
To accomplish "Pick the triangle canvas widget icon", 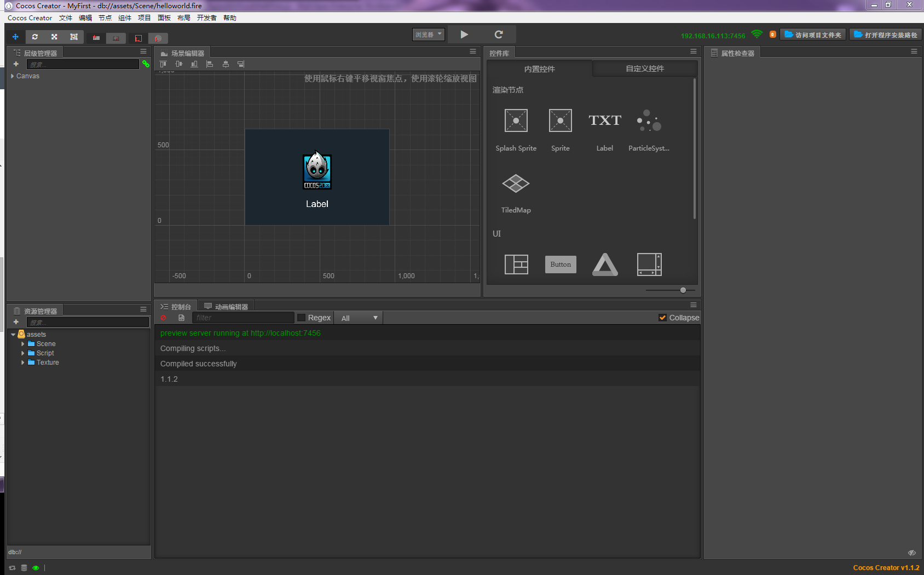I will click(605, 264).
